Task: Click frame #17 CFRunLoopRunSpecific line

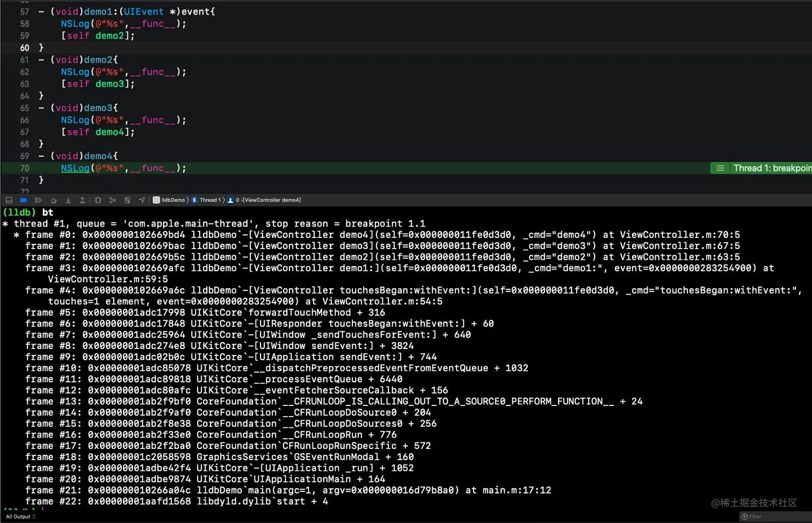Action: [x=228, y=446]
